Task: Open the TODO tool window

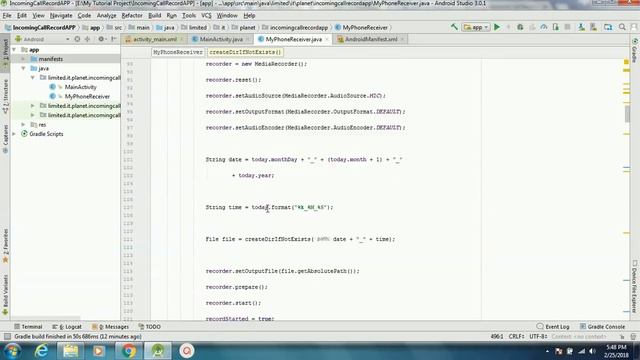Action: [149, 327]
